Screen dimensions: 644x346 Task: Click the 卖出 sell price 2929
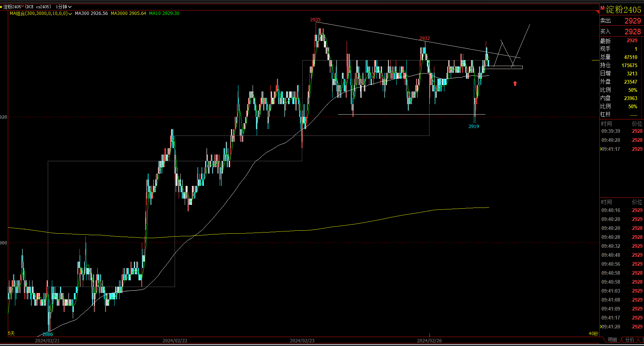pos(632,21)
